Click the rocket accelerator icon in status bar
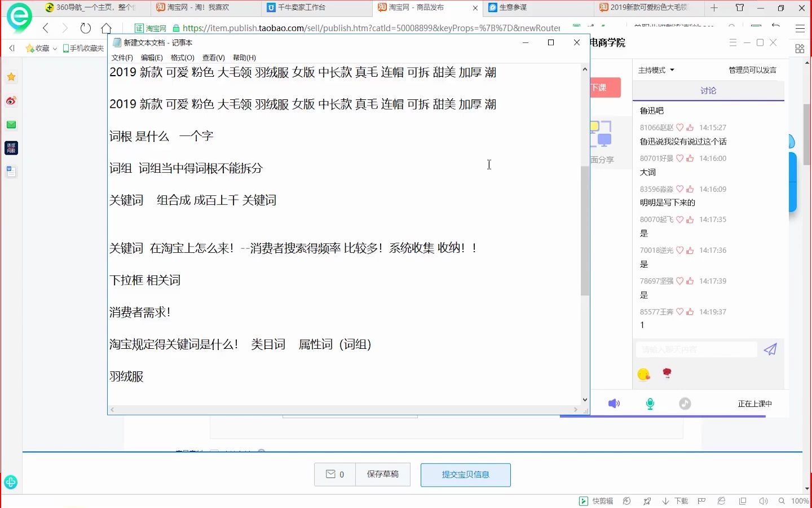Image resolution: width=812 pixels, height=508 pixels. point(647,501)
